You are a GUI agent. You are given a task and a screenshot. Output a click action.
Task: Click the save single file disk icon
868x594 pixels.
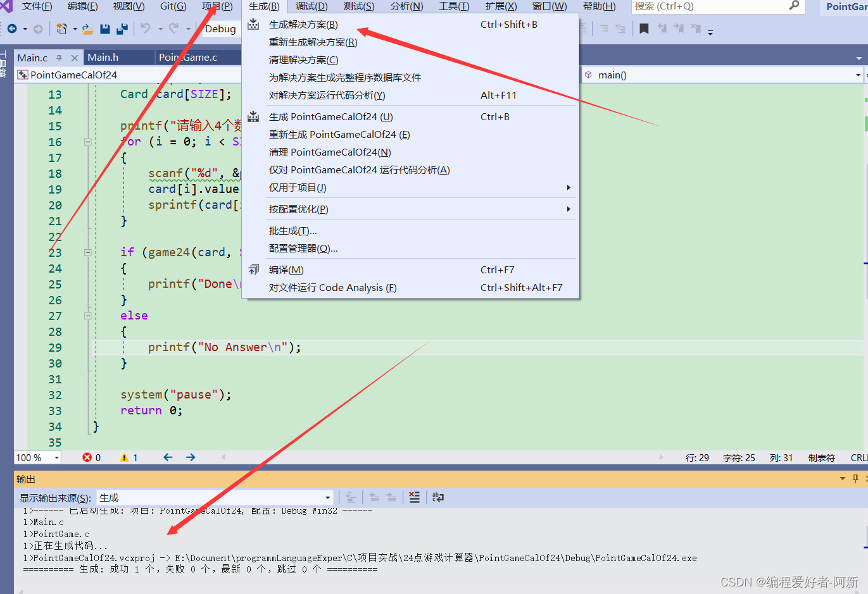pyautogui.click(x=105, y=29)
